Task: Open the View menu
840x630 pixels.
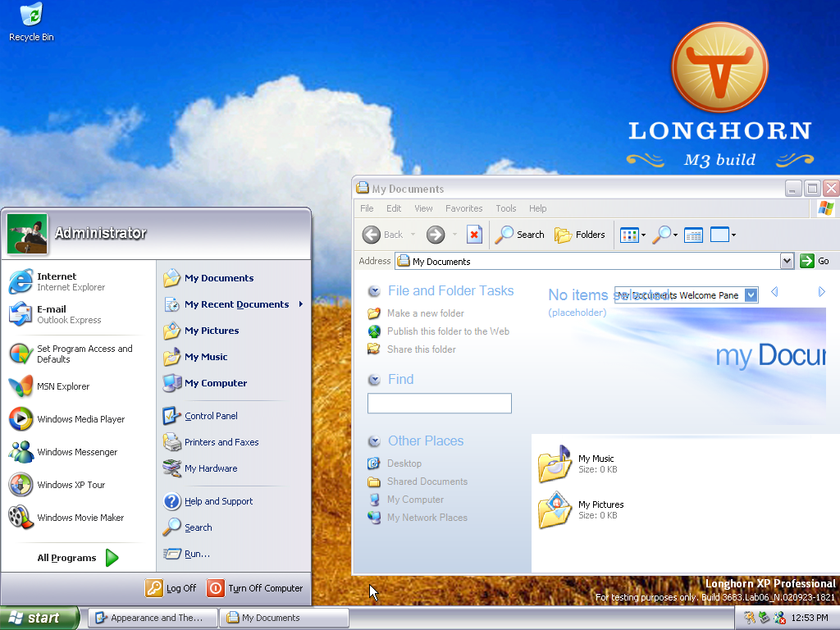Action: (x=423, y=208)
